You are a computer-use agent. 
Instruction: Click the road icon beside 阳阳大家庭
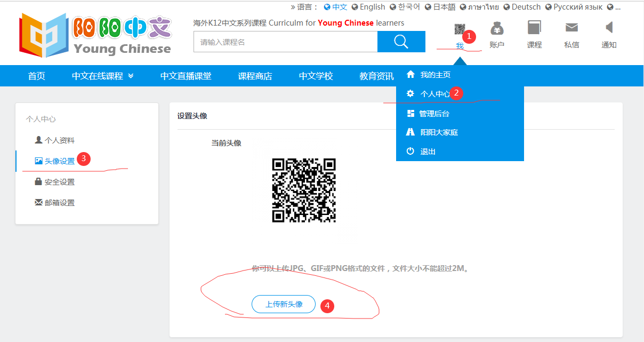(x=410, y=132)
